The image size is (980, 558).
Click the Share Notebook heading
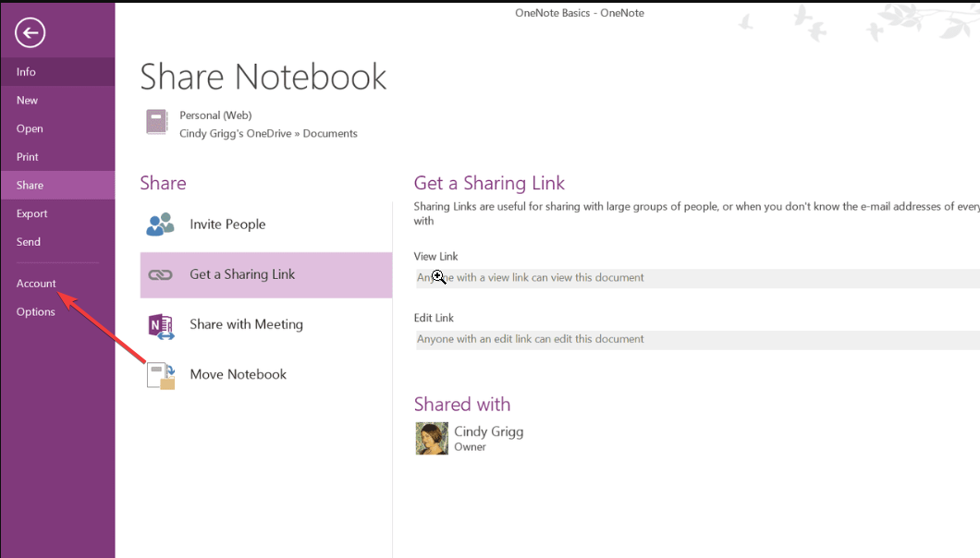tap(263, 77)
